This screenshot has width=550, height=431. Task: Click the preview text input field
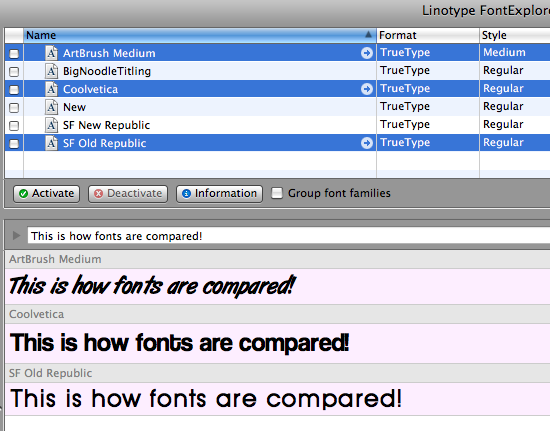(x=289, y=236)
